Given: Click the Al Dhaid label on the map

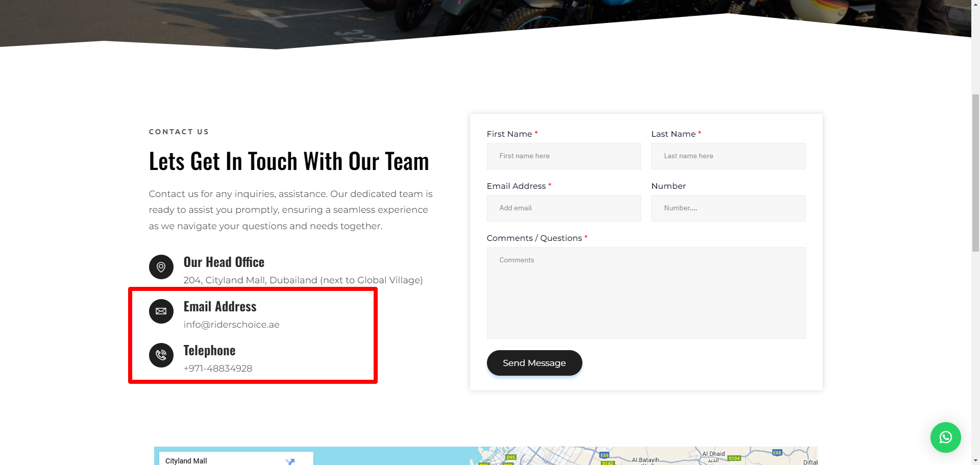Looking at the screenshot, I should (713, 454).
